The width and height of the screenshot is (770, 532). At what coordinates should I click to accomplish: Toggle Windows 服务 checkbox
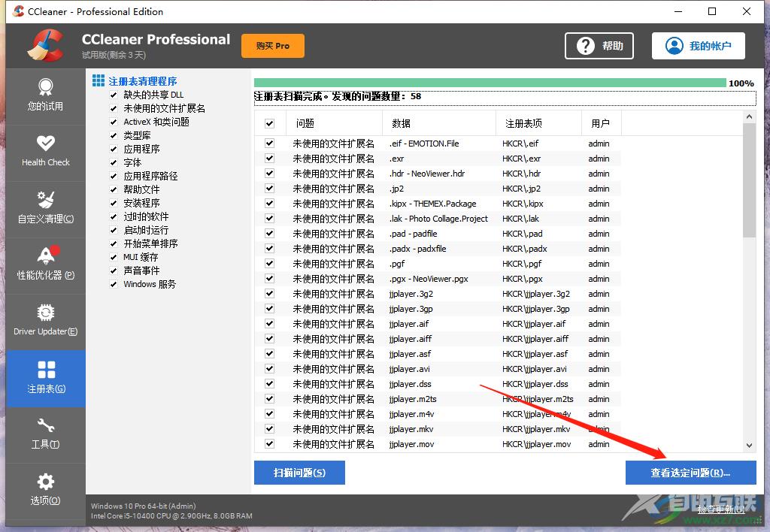pos(114,284)
